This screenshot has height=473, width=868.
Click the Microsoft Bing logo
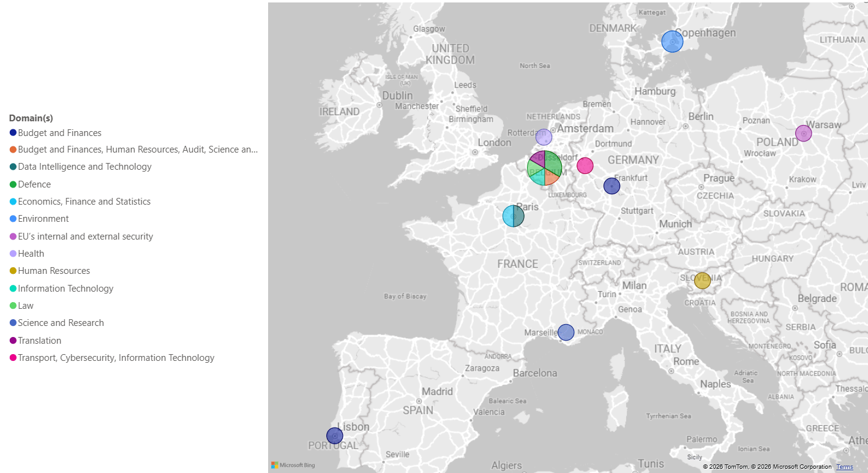(293, 465)
